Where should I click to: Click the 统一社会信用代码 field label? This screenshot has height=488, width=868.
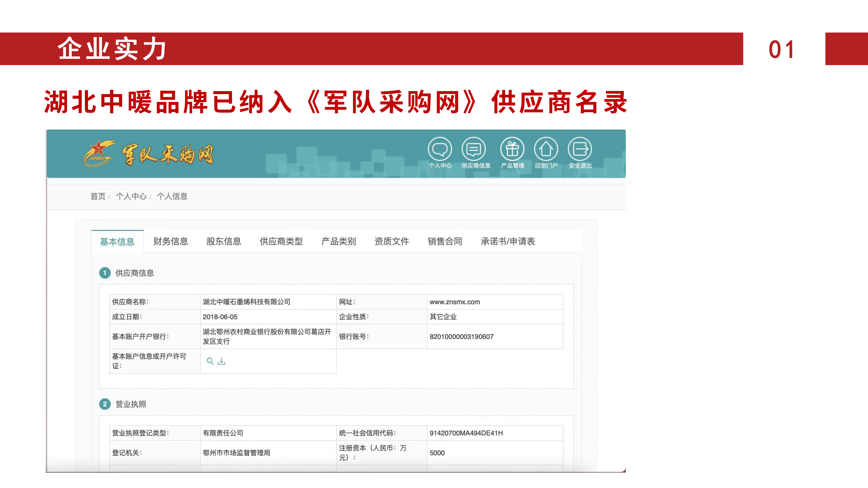point(368,433)
